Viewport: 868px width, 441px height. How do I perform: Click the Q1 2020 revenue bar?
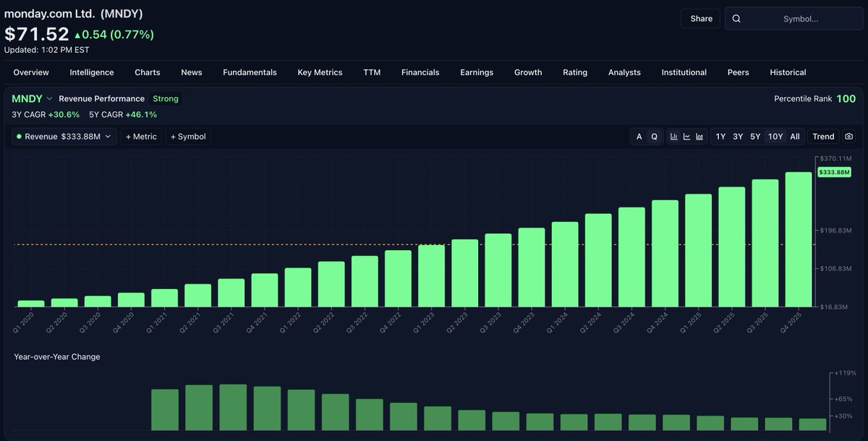(31, 304)
